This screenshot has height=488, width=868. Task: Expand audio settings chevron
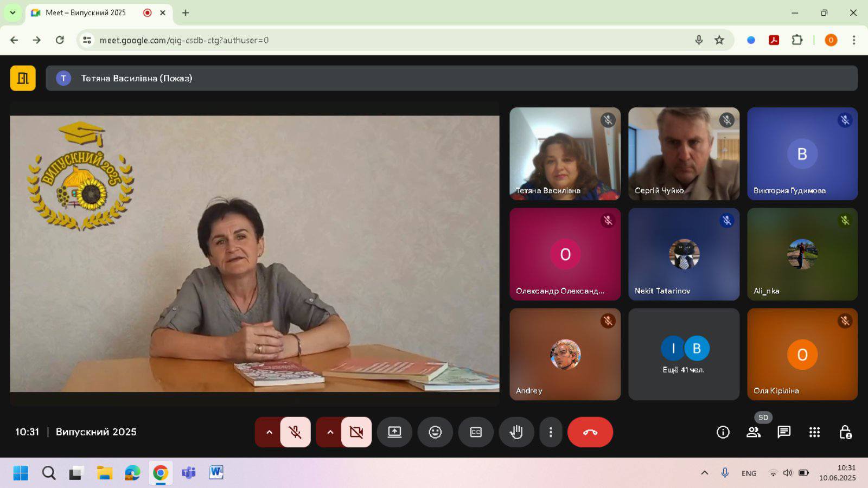click(269, 432)
